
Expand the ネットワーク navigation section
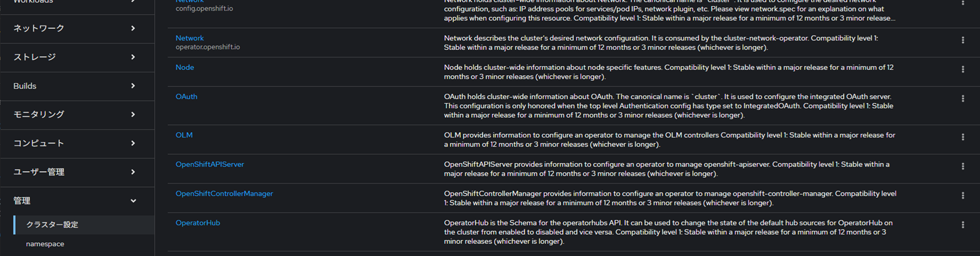coord(75,28)
